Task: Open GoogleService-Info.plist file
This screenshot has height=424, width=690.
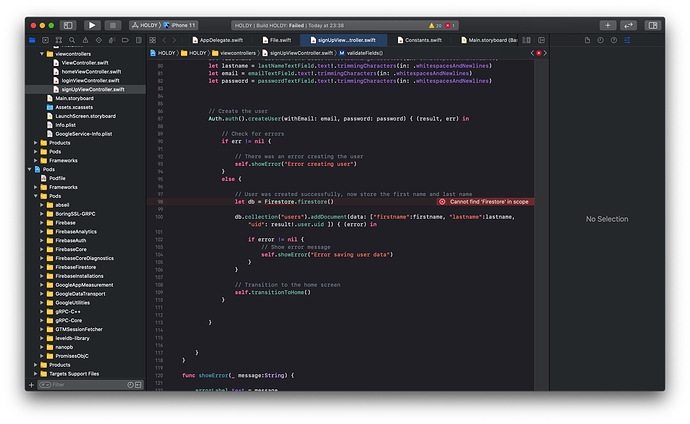Action: [x=86, y=134]
